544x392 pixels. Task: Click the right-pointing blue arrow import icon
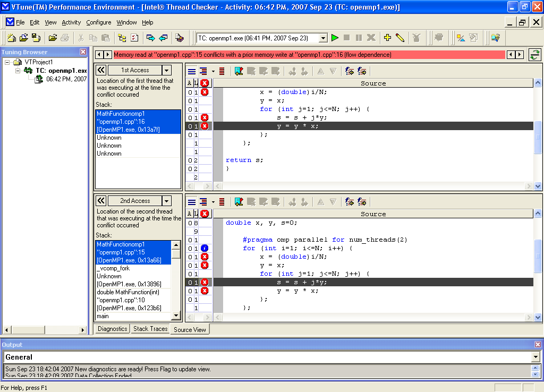coord(150,38)
